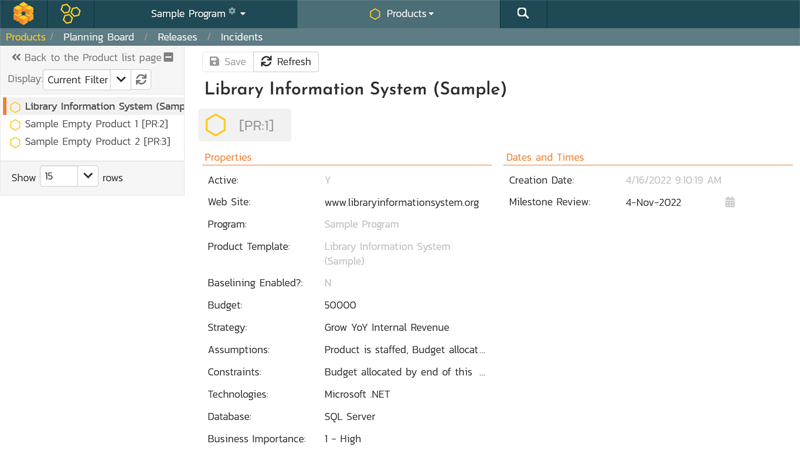
Task: Click the Technologies value Microsoft .NET
Action: click(x=357, y=394)
